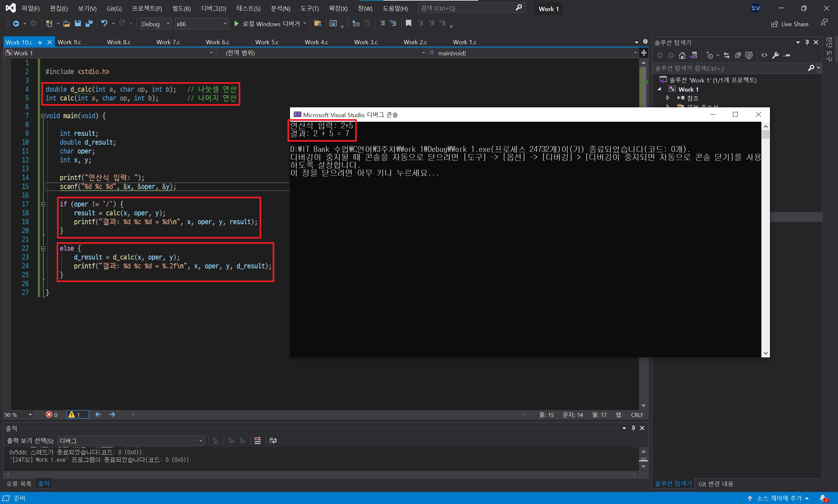Click the Undo arrow icon
Viewport: 838px width, 504px height.
tap(104, 24)
